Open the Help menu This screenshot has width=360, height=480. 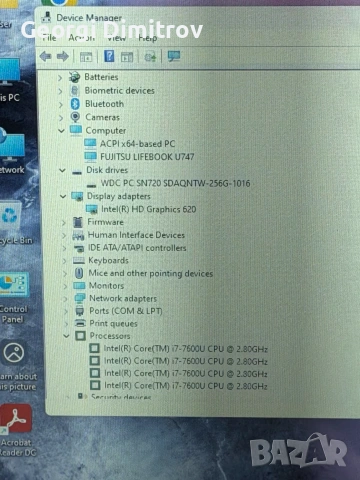coord(148,38)
